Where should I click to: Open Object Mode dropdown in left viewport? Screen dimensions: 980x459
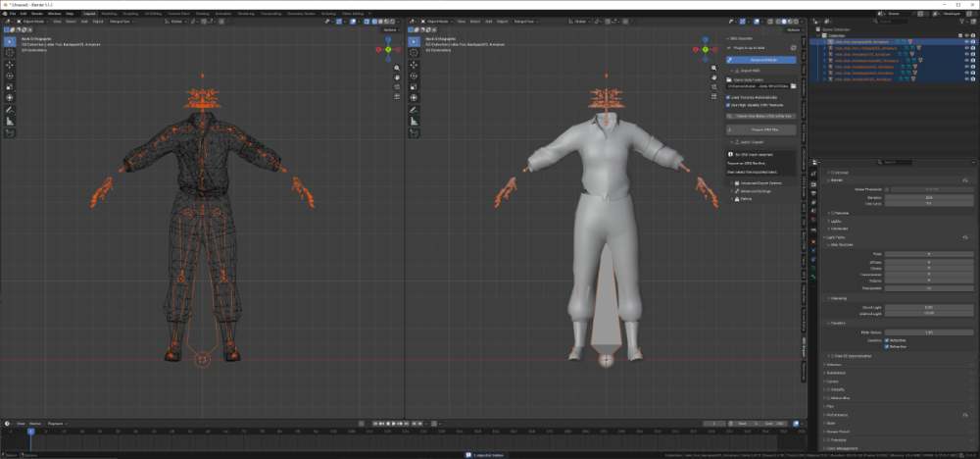32,22
